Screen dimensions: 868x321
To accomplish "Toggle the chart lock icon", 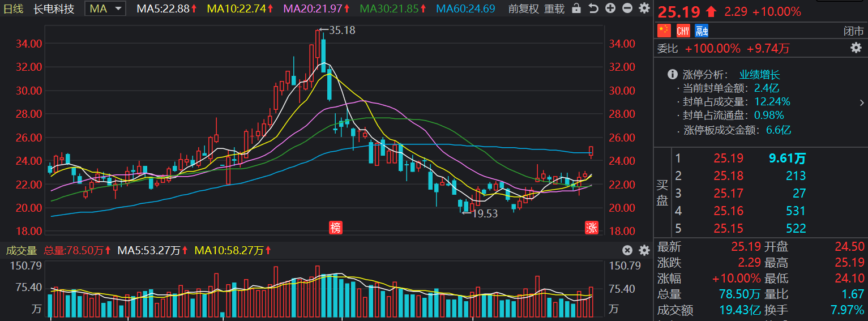I will click(x=576, y=8).
